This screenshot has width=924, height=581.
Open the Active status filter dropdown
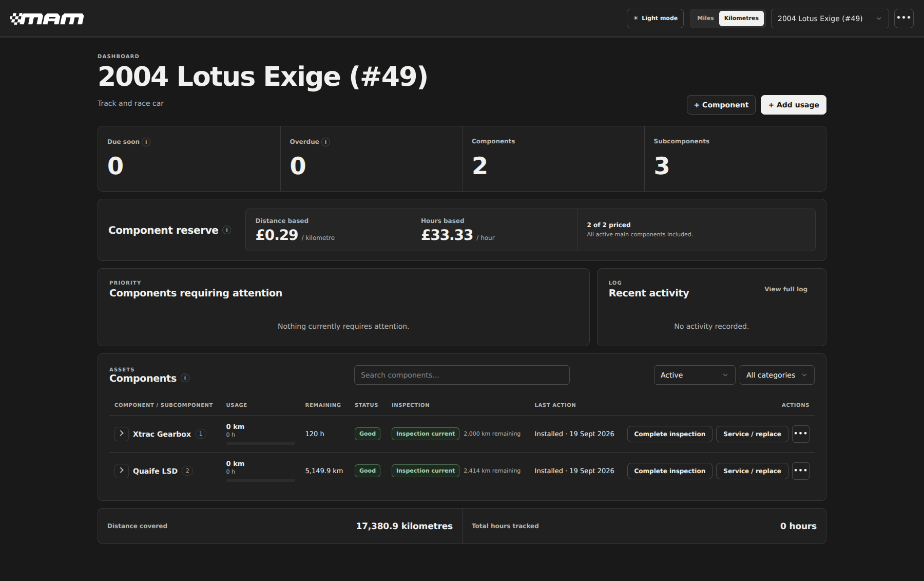coord(694,375)
